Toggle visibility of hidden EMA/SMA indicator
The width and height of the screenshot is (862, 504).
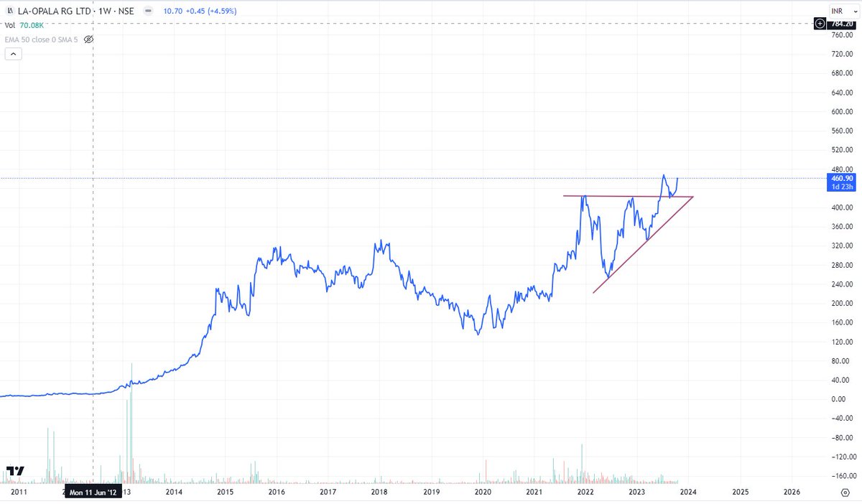[x=89, y=39]
